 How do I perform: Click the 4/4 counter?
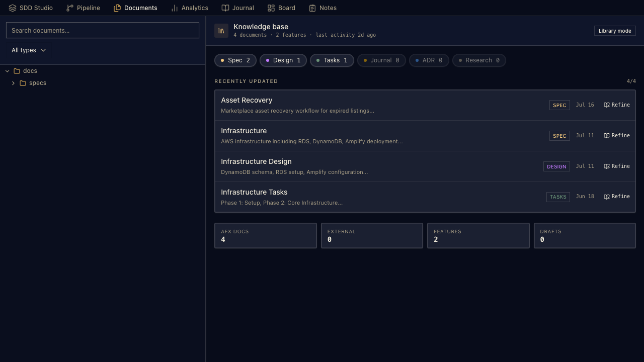click(631, 81)
